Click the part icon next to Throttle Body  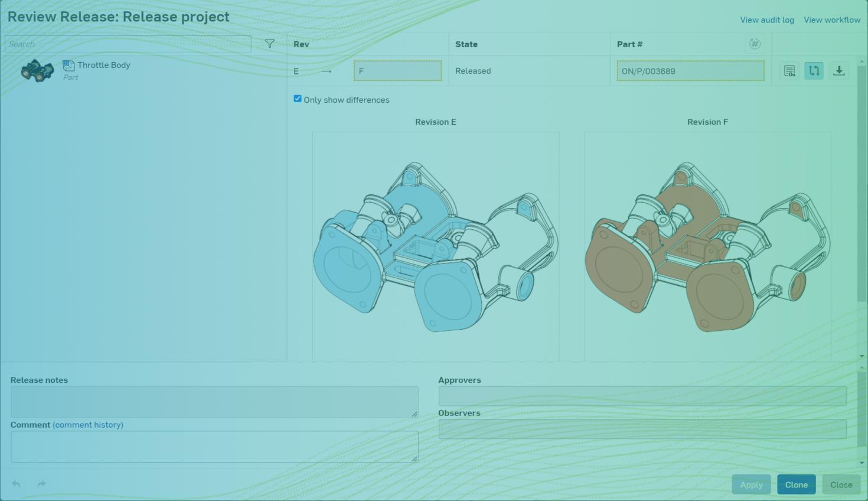click(x=68, y=66)
